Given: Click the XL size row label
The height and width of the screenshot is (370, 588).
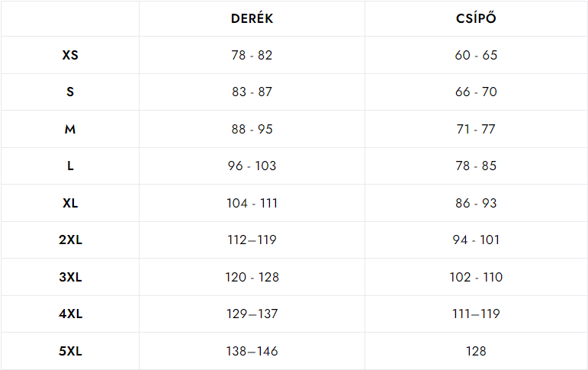Looking at the screenshot, I should pos(70,203).
